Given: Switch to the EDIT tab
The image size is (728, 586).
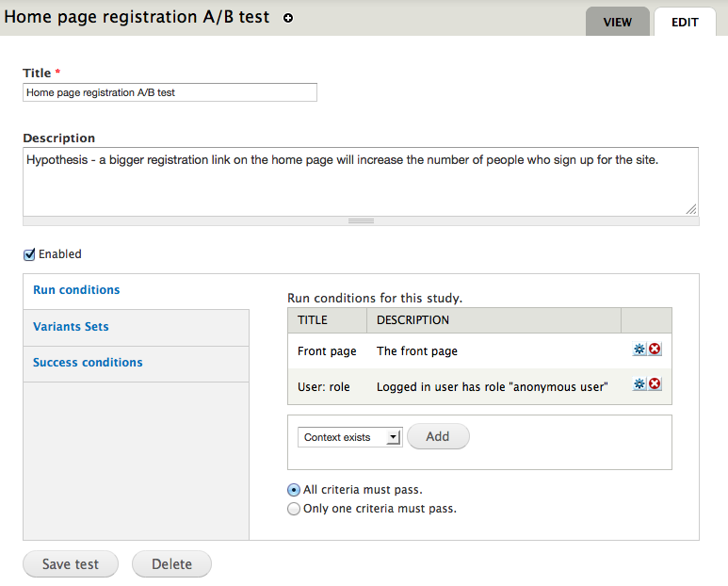Looking at the screenshot, I should pos(685,22).
